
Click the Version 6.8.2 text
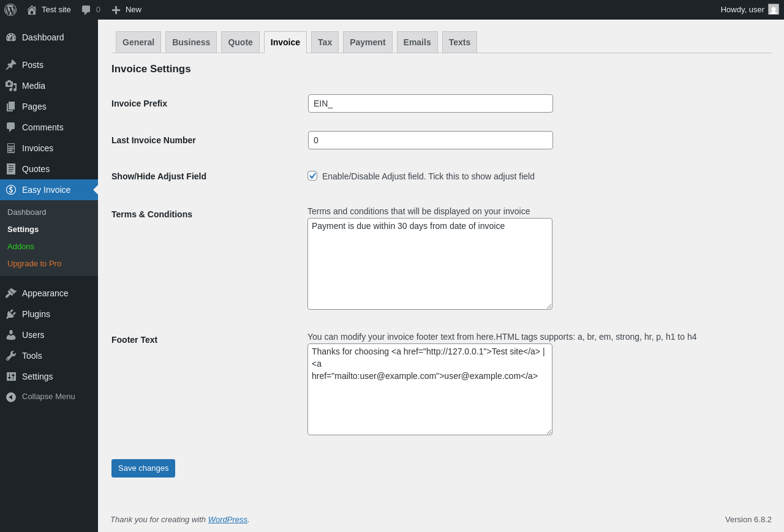pyautogui.click(x=748, y=519)
